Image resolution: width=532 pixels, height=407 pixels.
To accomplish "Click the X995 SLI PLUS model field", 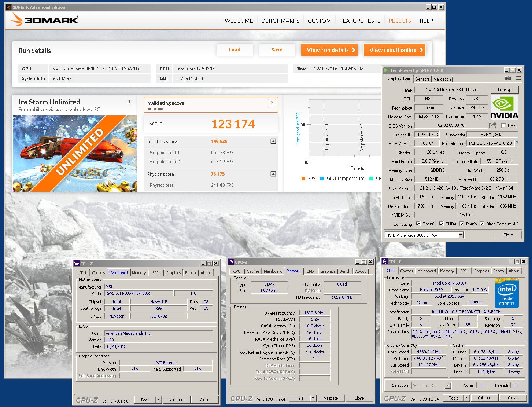I will pyautogui.click(x=139, y=293).
